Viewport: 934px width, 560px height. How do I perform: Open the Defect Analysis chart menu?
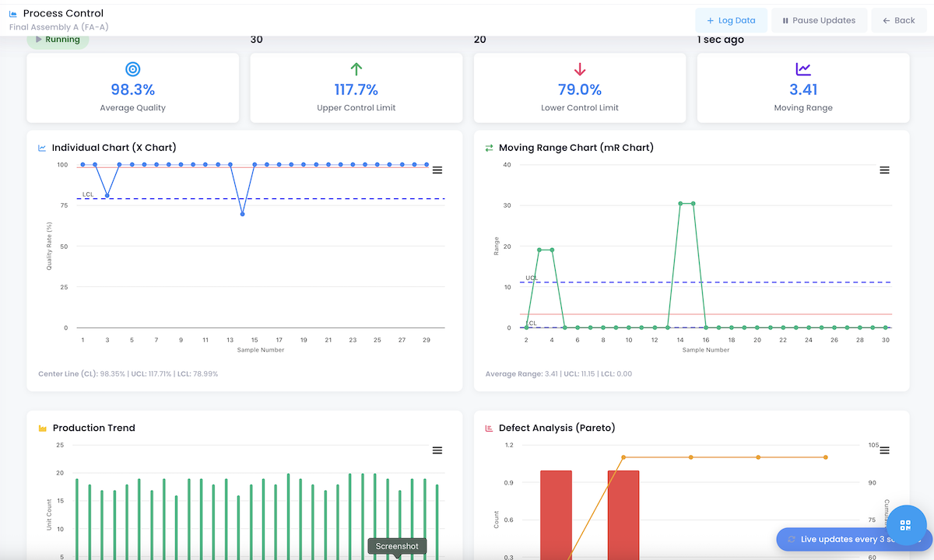click(884, 450)
